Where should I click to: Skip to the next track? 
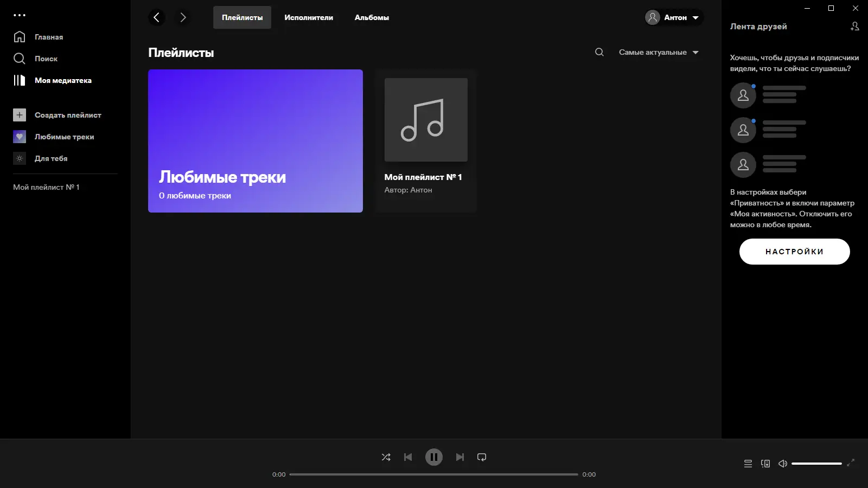tap(459, 457)
